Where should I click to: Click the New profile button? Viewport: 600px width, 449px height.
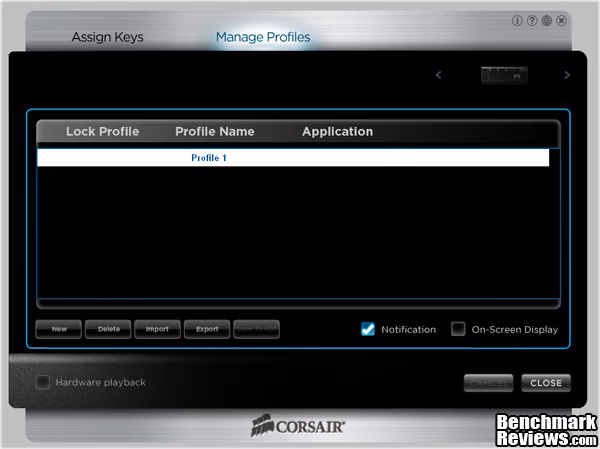pos(59,329)
